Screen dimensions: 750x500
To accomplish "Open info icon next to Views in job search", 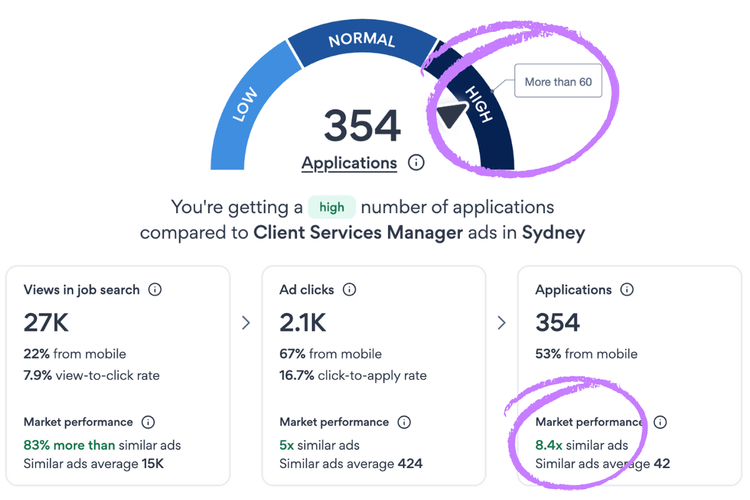I will (155, 290).
